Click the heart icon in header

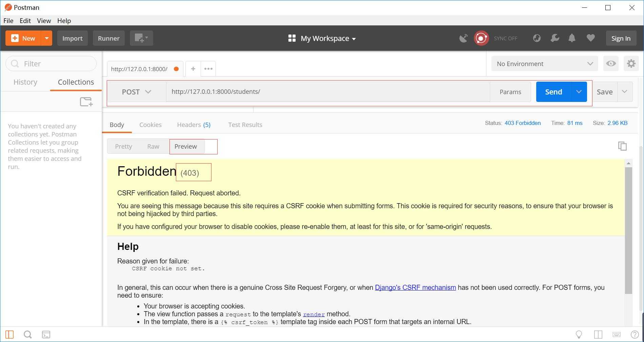point(590,38)
